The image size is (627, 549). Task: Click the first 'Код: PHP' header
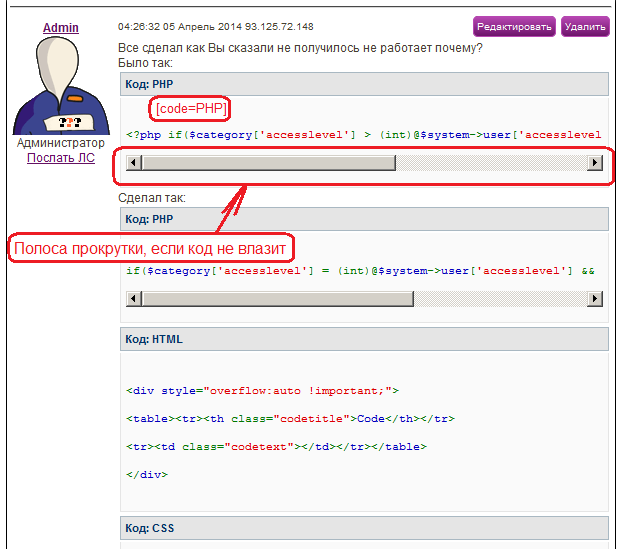pos(364,84)
